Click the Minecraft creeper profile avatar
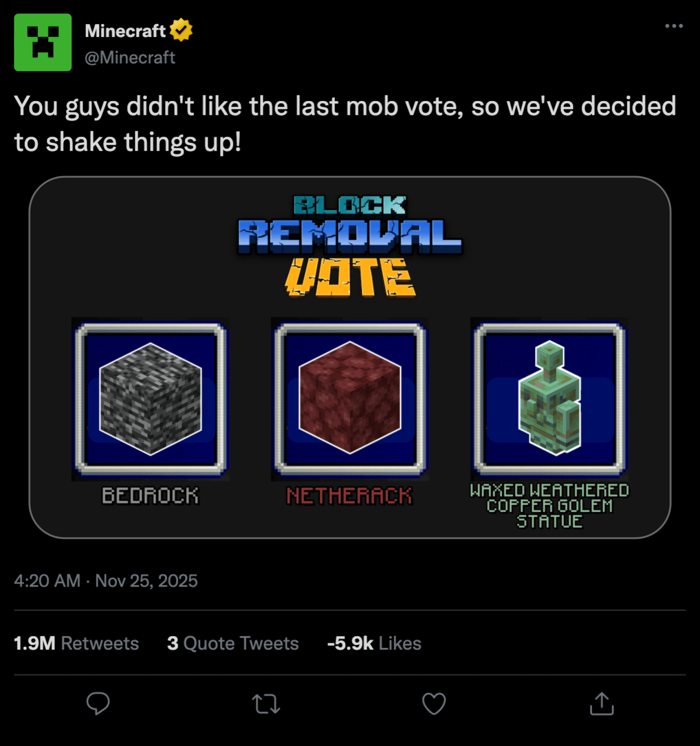Image resolution: width=700 pixels, height=746 pixels. (43, 42)
